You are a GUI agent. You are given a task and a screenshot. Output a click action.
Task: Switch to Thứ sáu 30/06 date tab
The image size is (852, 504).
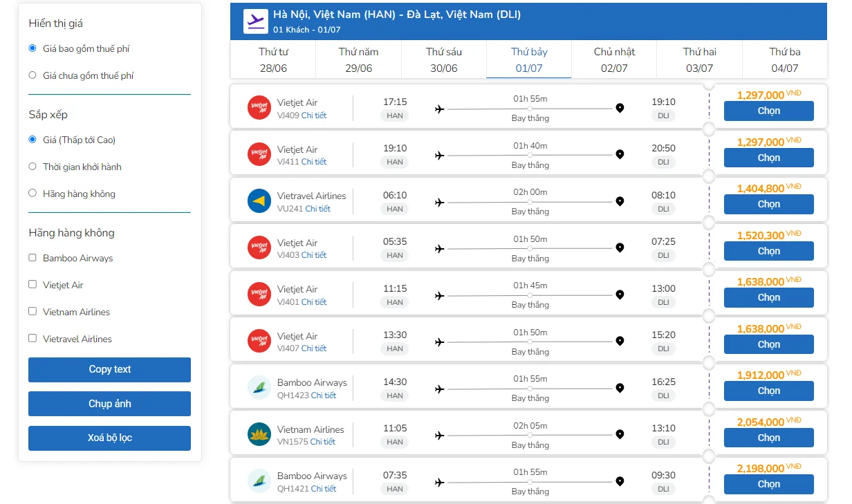click(443, 59)
